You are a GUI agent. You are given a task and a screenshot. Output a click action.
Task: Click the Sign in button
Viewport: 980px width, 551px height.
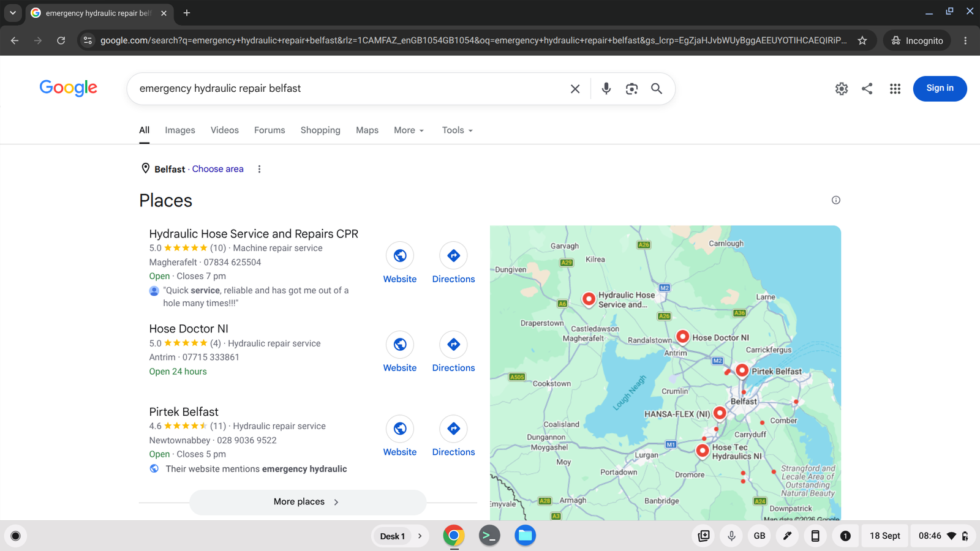[x=940, y=89]
